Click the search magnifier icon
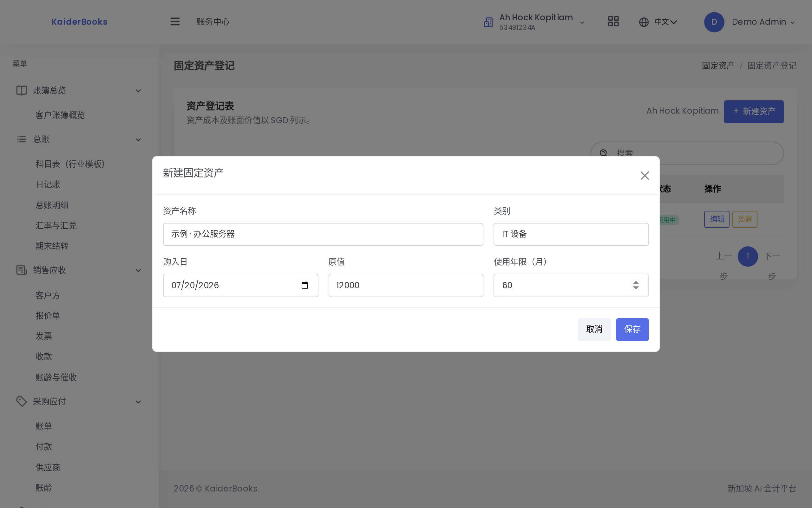The height and width of the screenshot is (508, 812). (x=603, y=153)
